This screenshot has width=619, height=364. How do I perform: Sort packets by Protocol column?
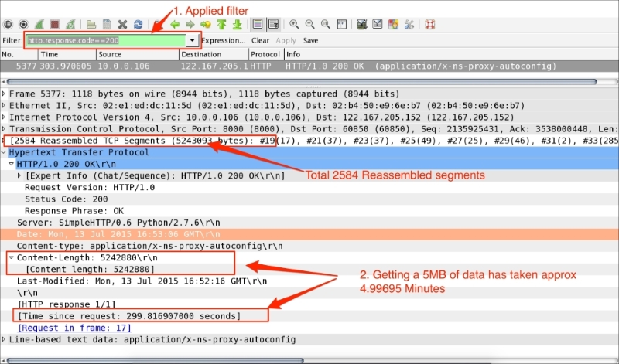(x=266, y=54)
